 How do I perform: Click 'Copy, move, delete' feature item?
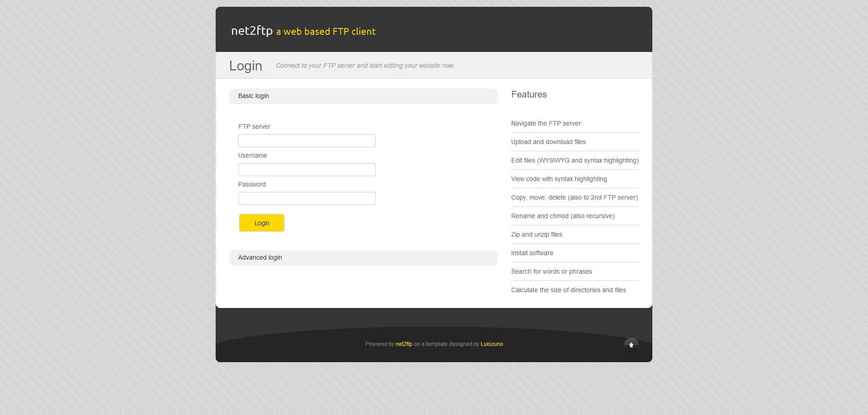click(x=574, y=197)
